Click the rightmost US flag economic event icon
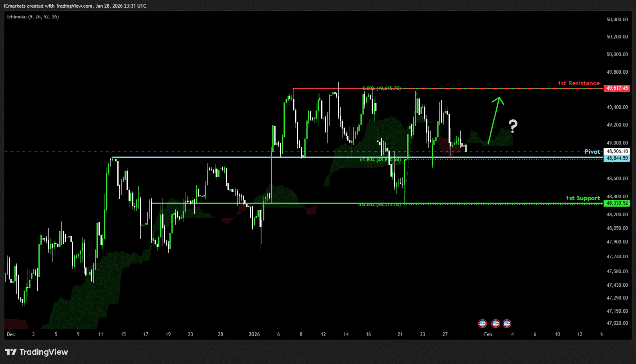 click(507, 323)
